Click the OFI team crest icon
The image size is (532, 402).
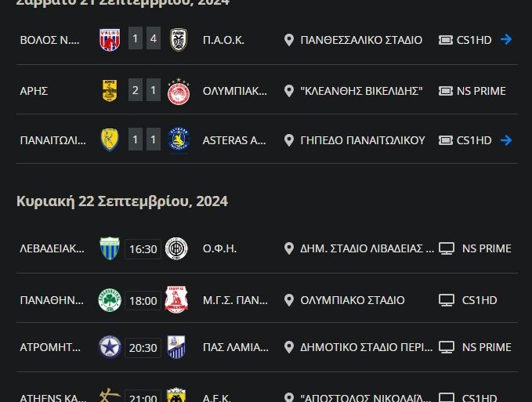pos(177,248)
